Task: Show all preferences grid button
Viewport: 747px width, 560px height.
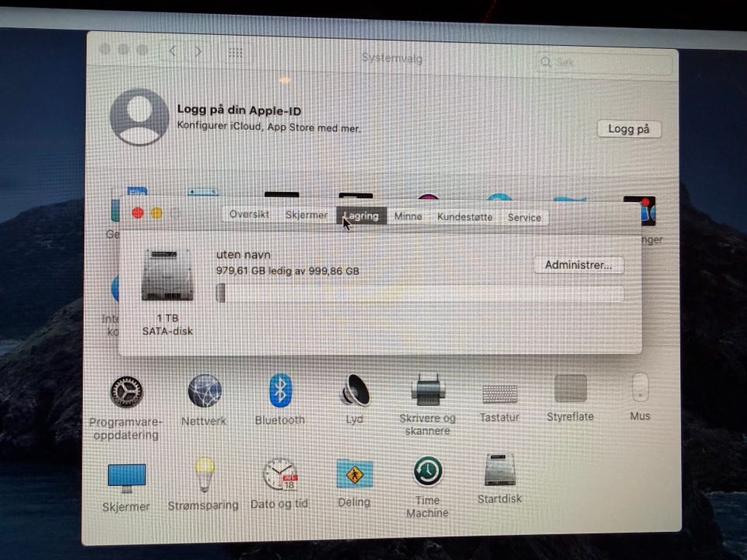Action: [x=235, y=52]
